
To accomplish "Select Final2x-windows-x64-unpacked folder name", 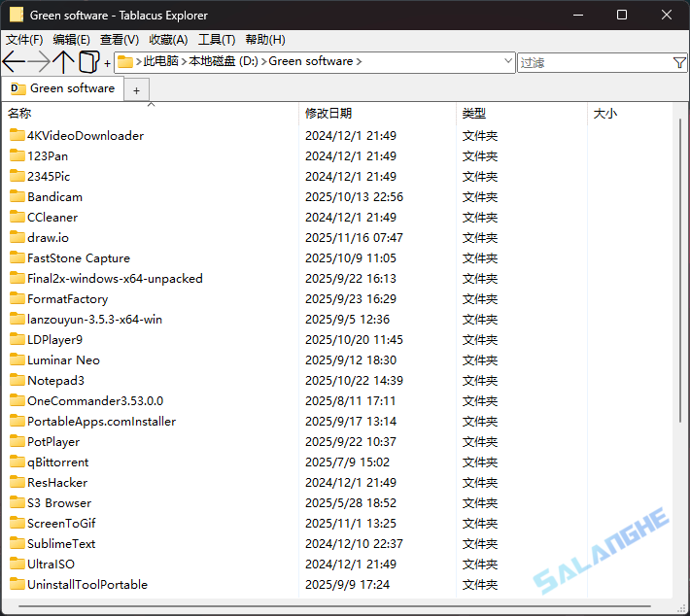I will click(x=115, y=278).
